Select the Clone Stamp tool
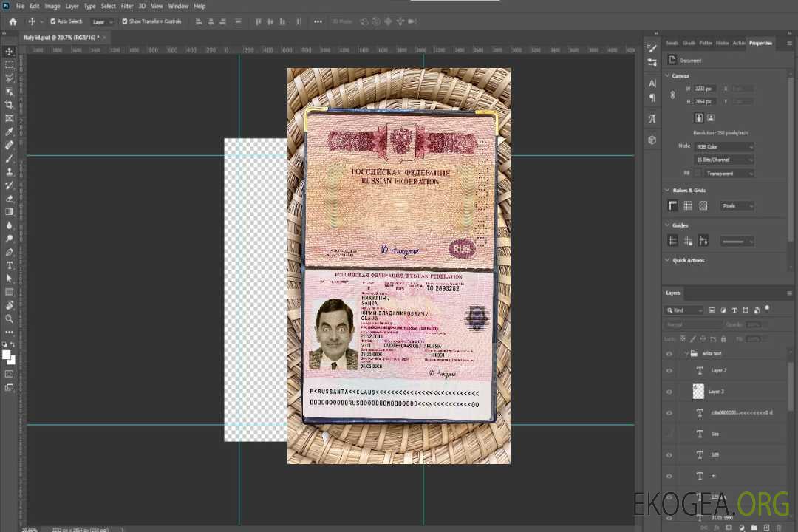Image resolution: width=798 pixels, height=532 pixels. point(9,171)
